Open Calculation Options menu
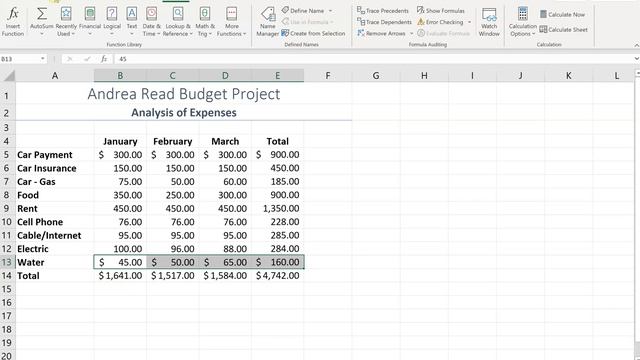The image size is (640, 360). 522,22
